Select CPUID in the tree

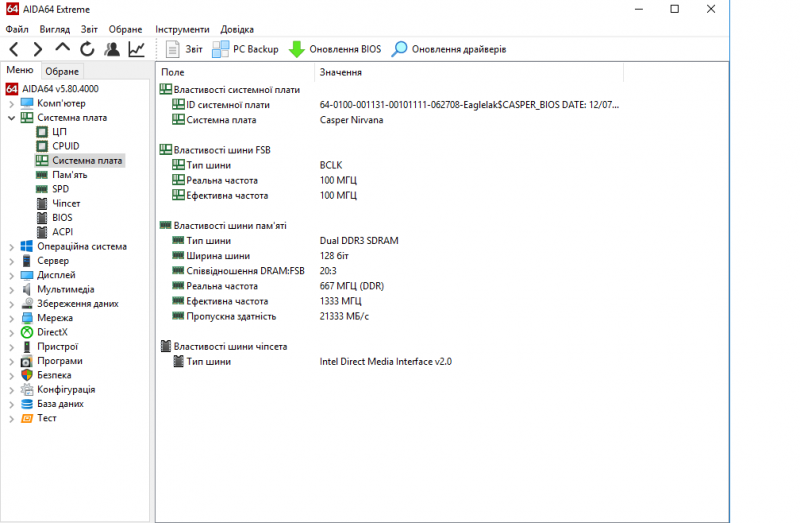[66, 146]
